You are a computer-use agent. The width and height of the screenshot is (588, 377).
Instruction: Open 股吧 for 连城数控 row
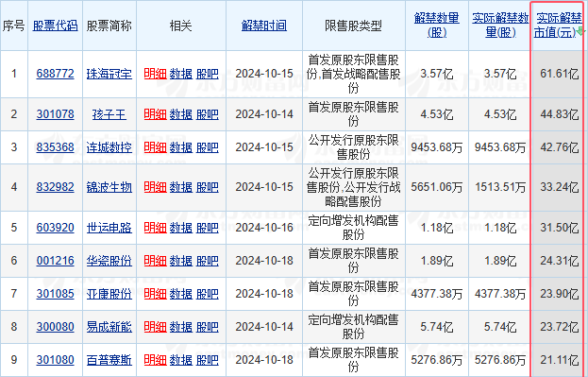208,147
